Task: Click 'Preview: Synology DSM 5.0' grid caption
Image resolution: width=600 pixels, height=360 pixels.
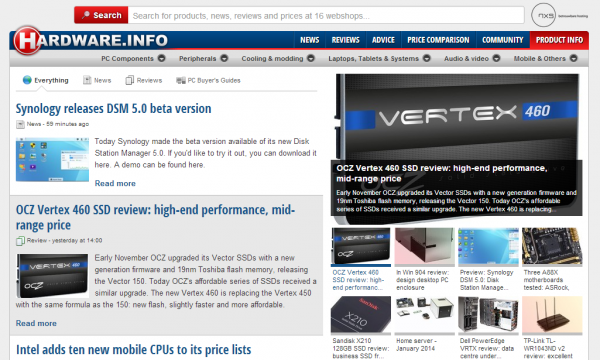Action: click(486, 280)
